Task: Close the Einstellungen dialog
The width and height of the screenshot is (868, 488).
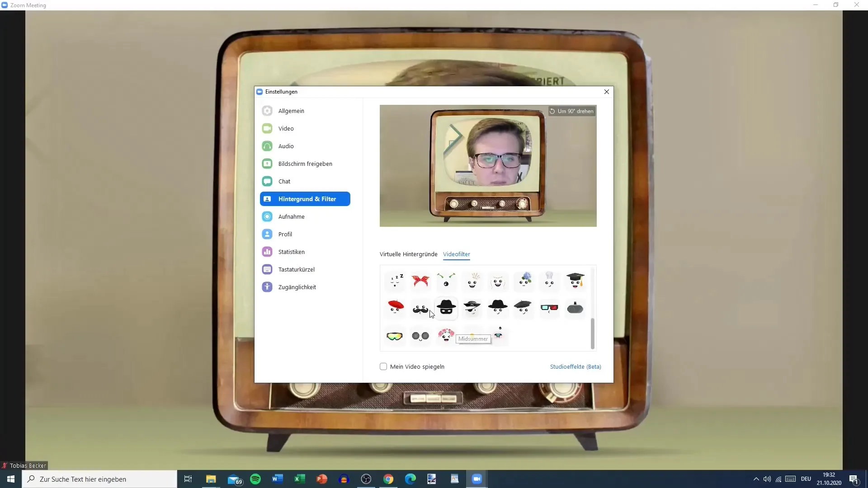Action: (607, 92)
